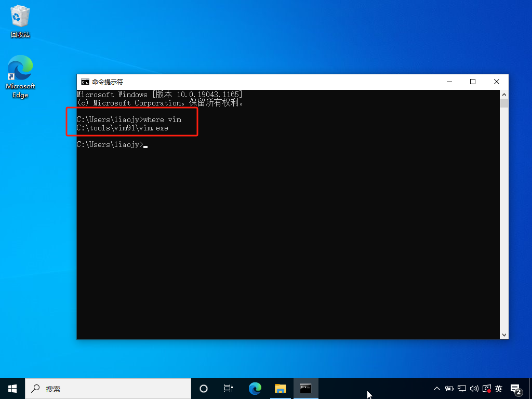This screenshot has width=532, height=399.
Task: Launch Edge from the taskbar
Action: 255,389
